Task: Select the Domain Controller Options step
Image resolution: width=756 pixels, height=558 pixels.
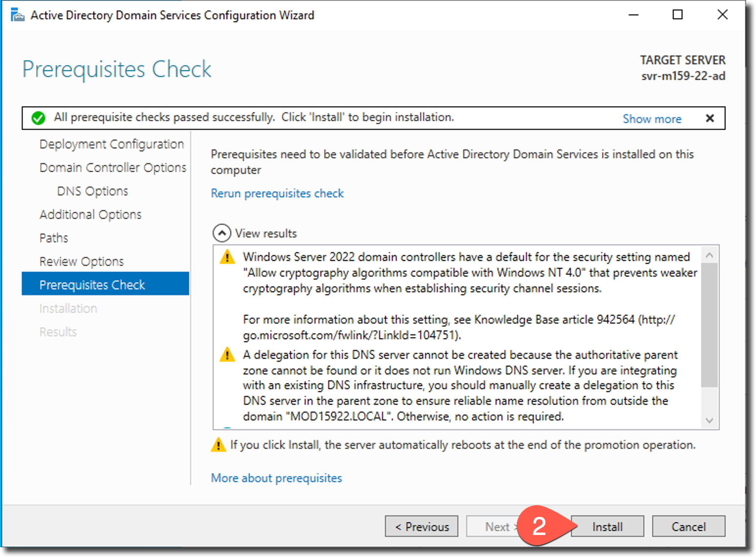Action: click(x=113, y=167)
